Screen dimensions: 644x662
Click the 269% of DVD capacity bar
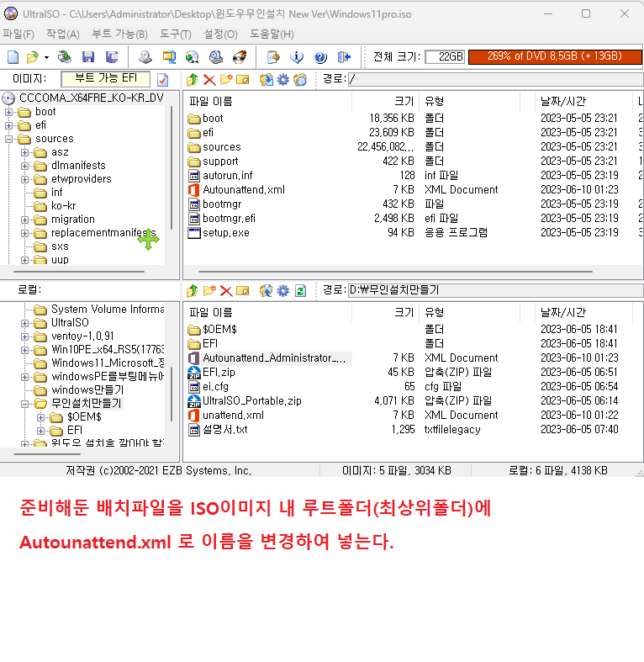point(555,56)
